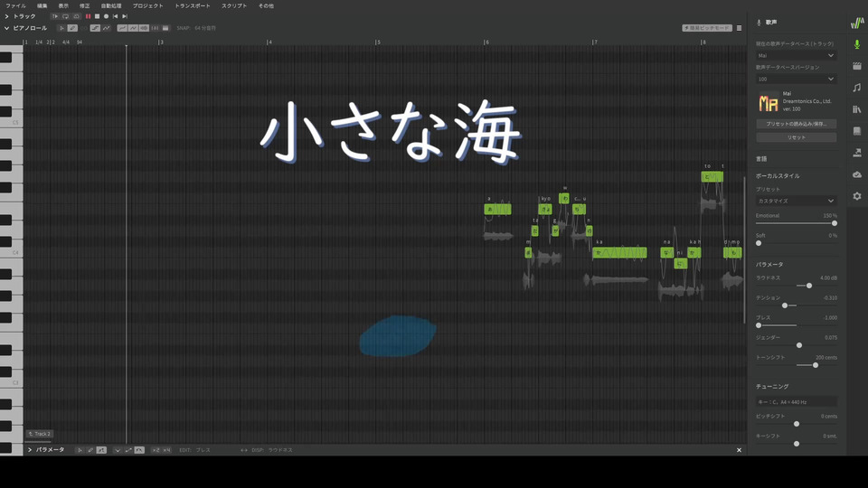Viewport: 868px width, 488px height.
Task: Select the freehand pitch drawing tool
Action: (x=107, y=28)
